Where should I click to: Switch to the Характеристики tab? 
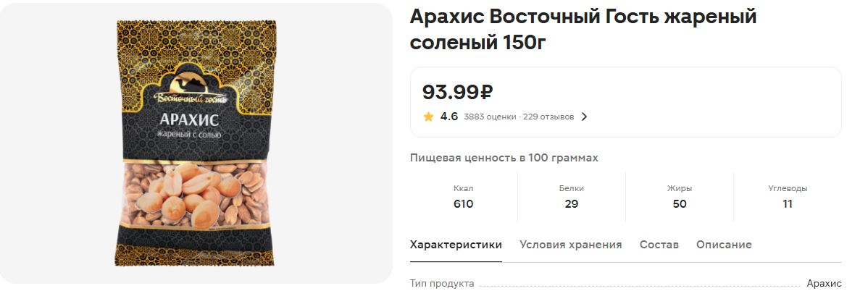tap(456, 245)
